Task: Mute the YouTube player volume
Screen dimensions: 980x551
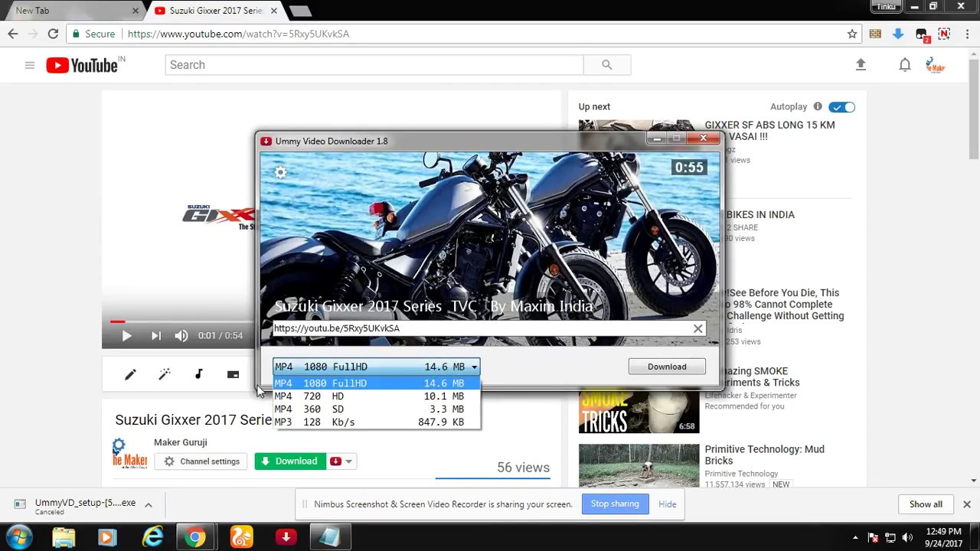Action: [x=181, y=335]
